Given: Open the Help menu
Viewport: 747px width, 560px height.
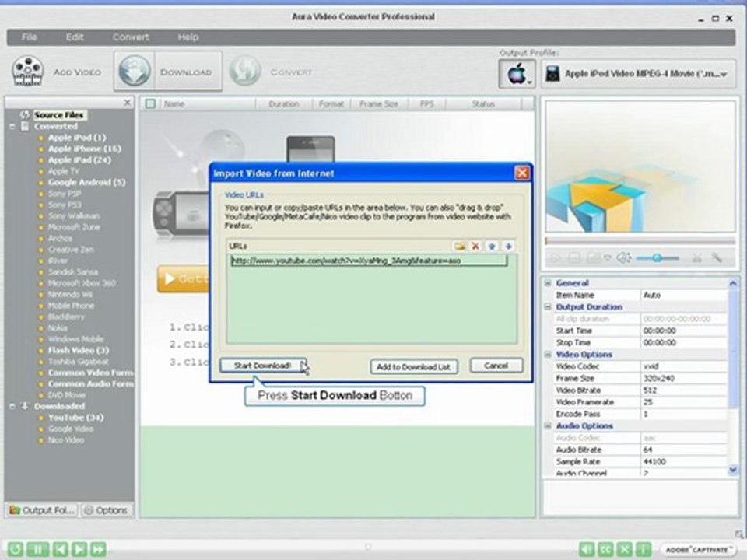Looking at the screenshot, I should coord(188,37).
